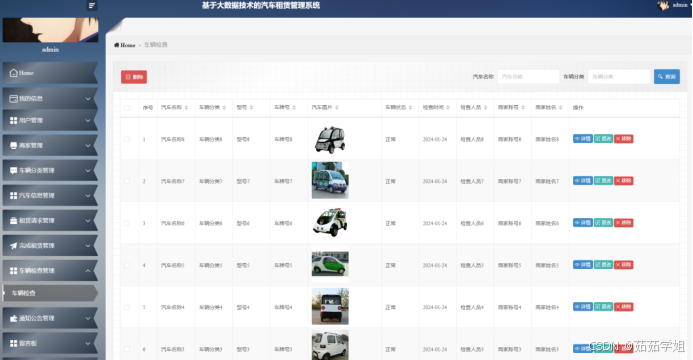The image size is (693, 360).
Task: Open the car thumbnail in row 1
Action: [x=330, y=139]
